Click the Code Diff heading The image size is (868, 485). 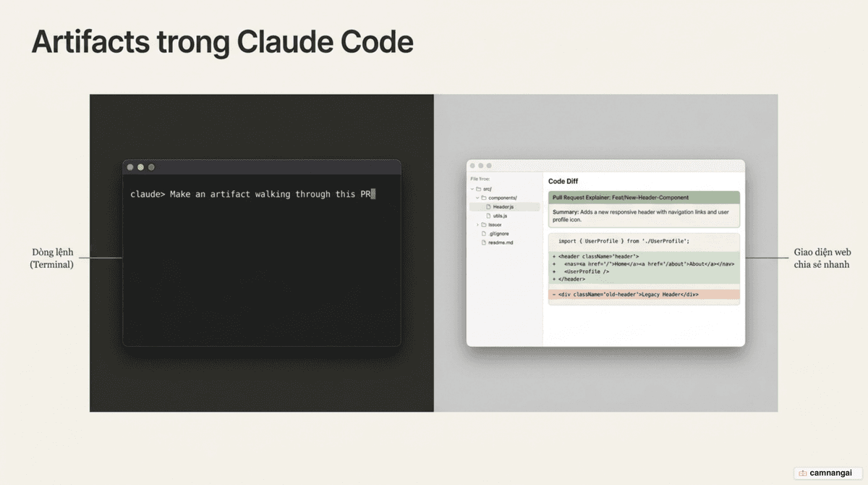(x=563, y=181)
